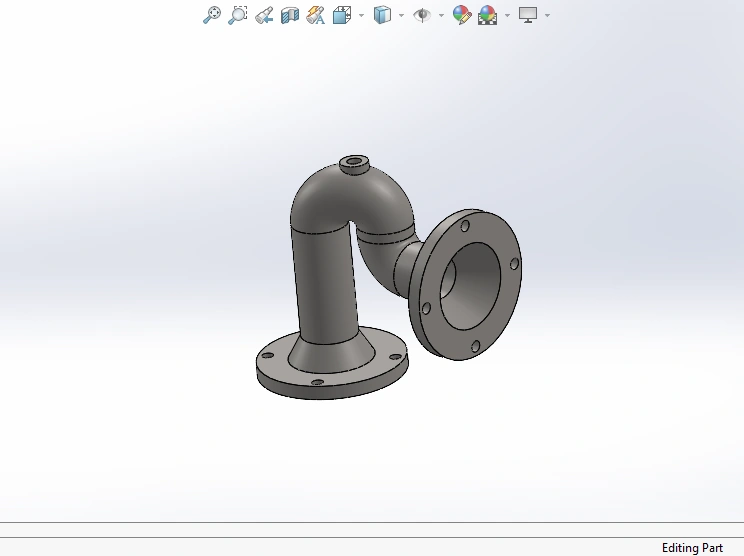Click the Edit Appearance icon
This screenshot has width=744, height=556.
point(462,15)
